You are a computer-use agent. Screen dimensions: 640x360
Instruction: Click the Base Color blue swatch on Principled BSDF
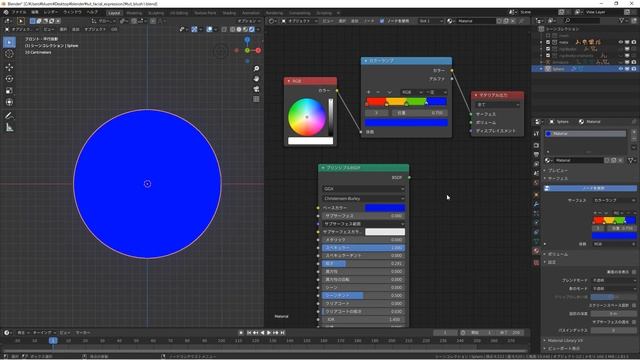[384, 208]
